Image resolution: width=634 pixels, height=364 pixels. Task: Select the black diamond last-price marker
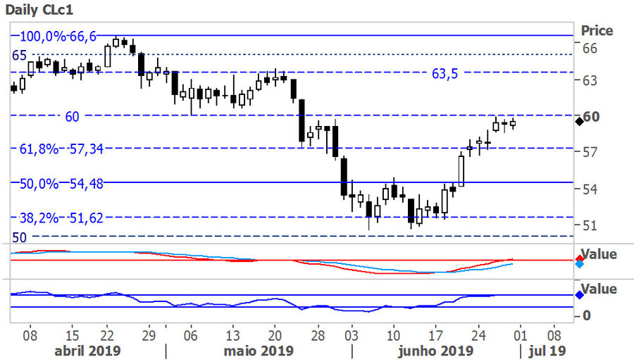pos(580,121)
